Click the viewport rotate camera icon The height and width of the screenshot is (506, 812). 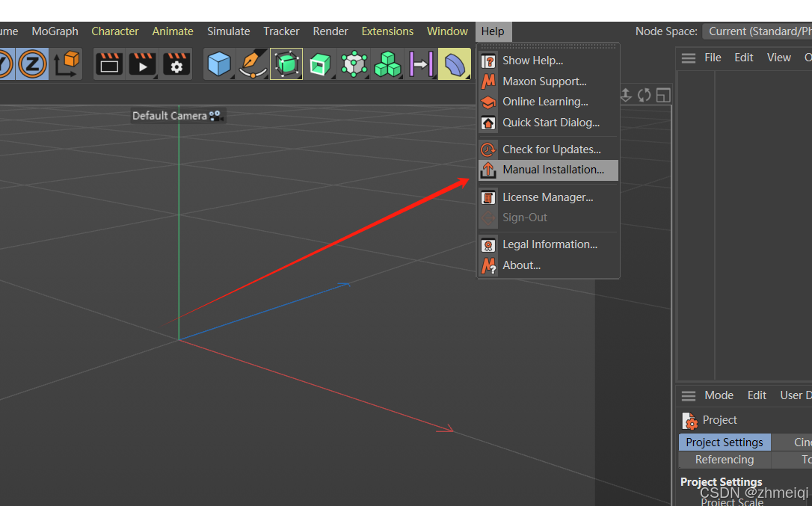(645, 96)
